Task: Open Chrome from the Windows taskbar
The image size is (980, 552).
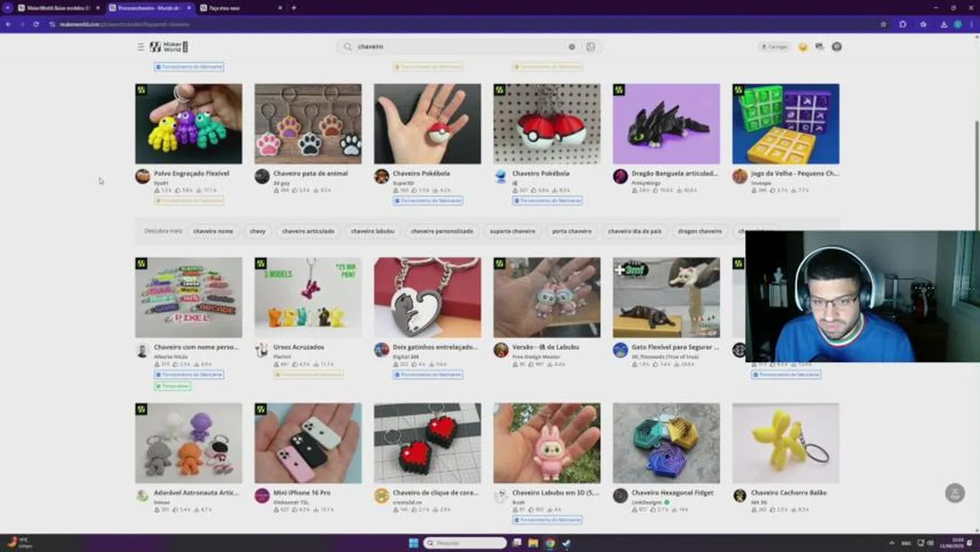Action: 550,543
